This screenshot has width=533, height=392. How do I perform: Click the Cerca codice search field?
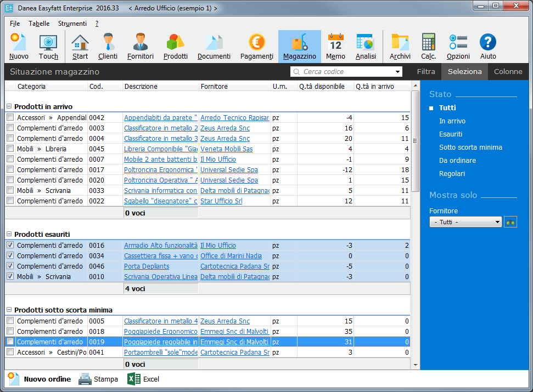tap(346, 72)
